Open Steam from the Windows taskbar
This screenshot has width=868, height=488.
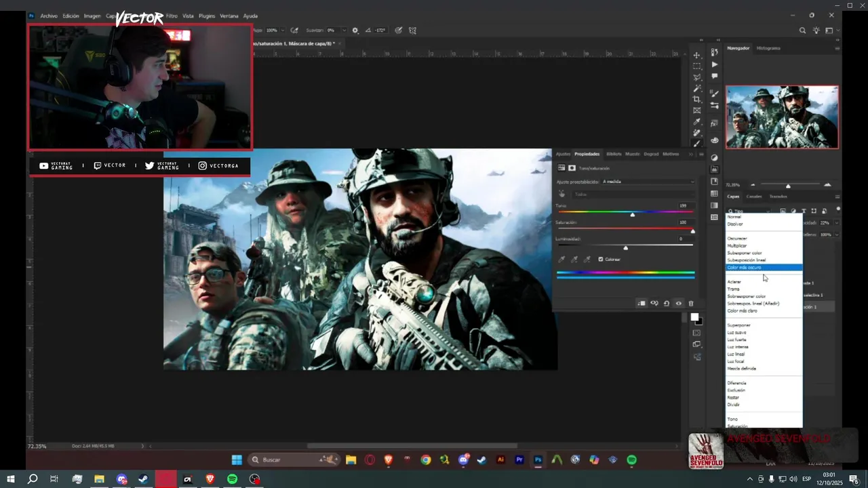point(143,479)
